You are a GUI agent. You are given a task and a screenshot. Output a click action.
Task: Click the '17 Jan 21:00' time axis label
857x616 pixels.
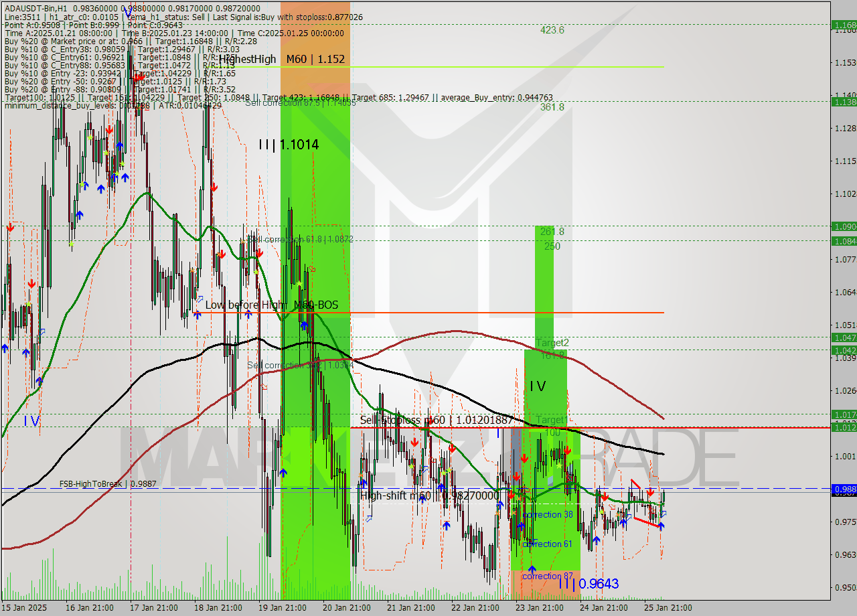click(154, 608)
